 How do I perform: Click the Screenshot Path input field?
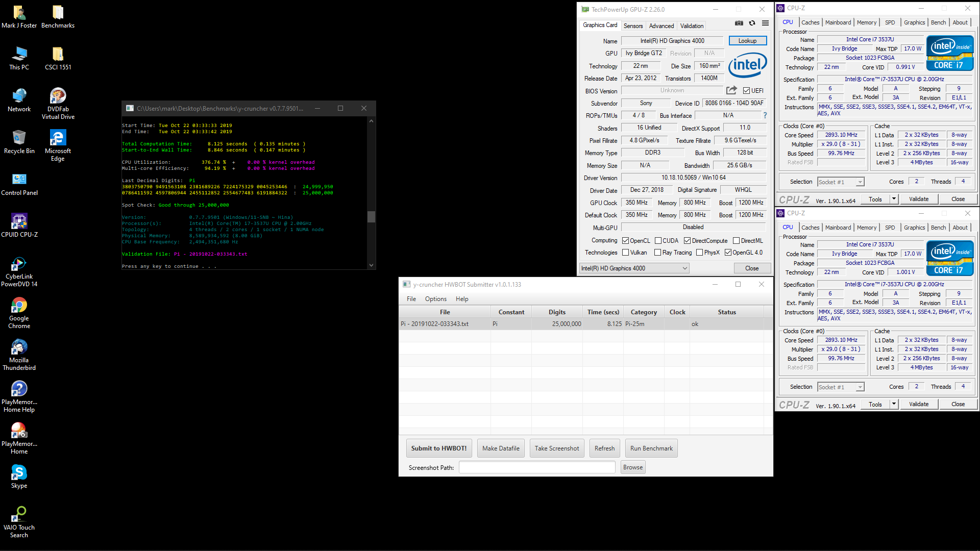pyautogui.click(x=537, y=467)
